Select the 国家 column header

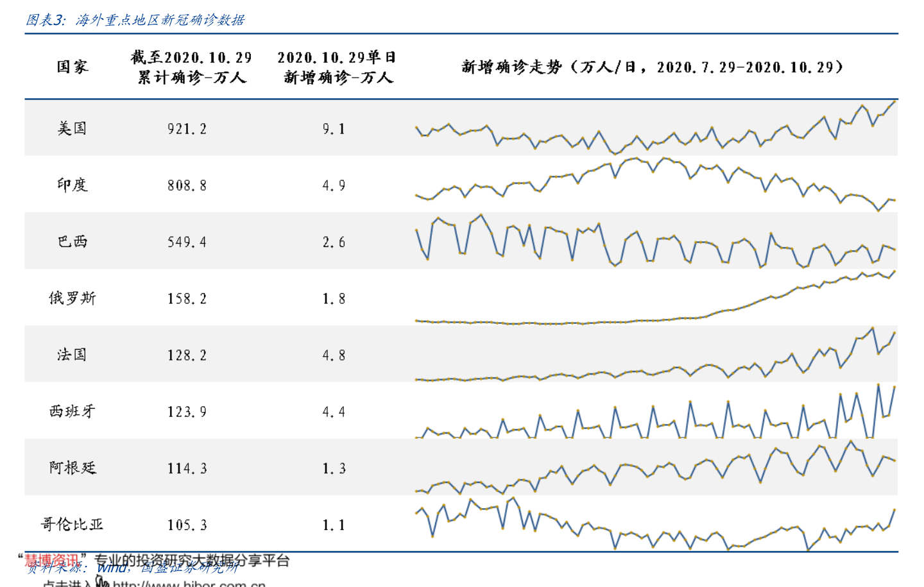click(73, 67)
